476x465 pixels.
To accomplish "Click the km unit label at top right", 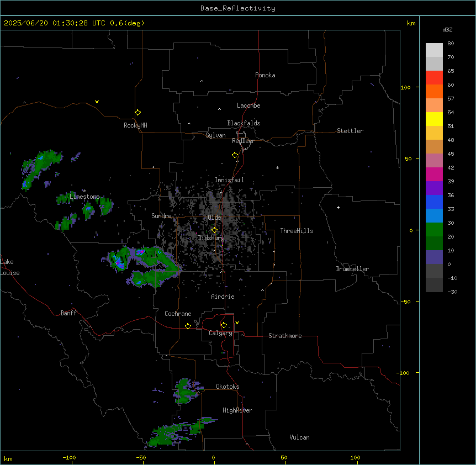I will pos(411,23).
